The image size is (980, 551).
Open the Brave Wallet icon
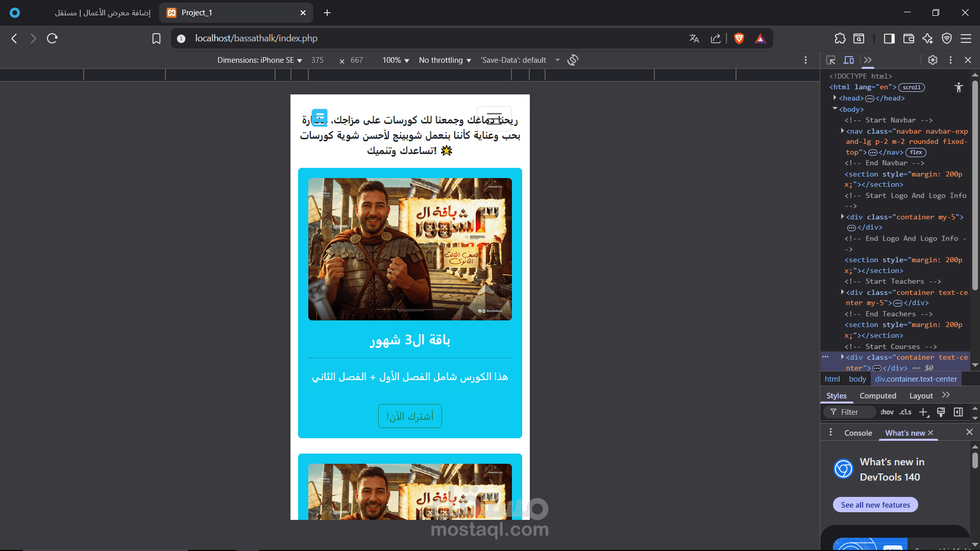pos(909,38)
